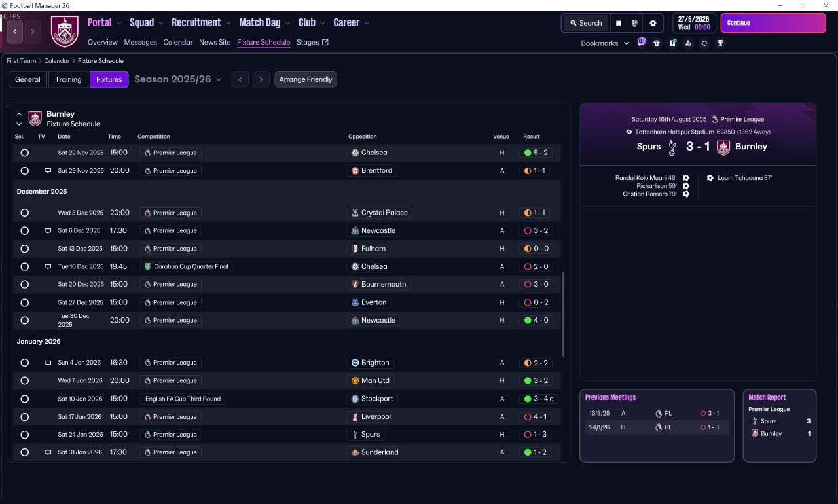838x504 pixels.
Task: Select the radio for the Stockport fixture
Action: (x=24, y=399)
